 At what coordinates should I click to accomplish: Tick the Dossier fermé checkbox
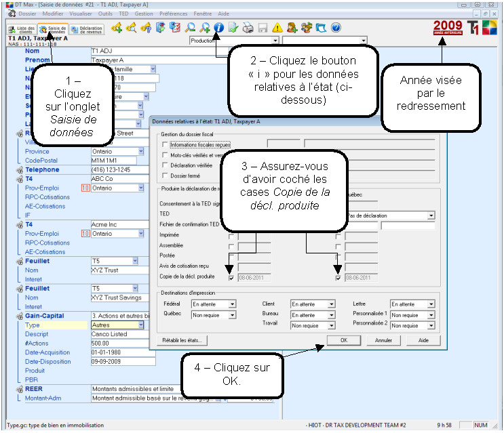(x=165, y=176)
